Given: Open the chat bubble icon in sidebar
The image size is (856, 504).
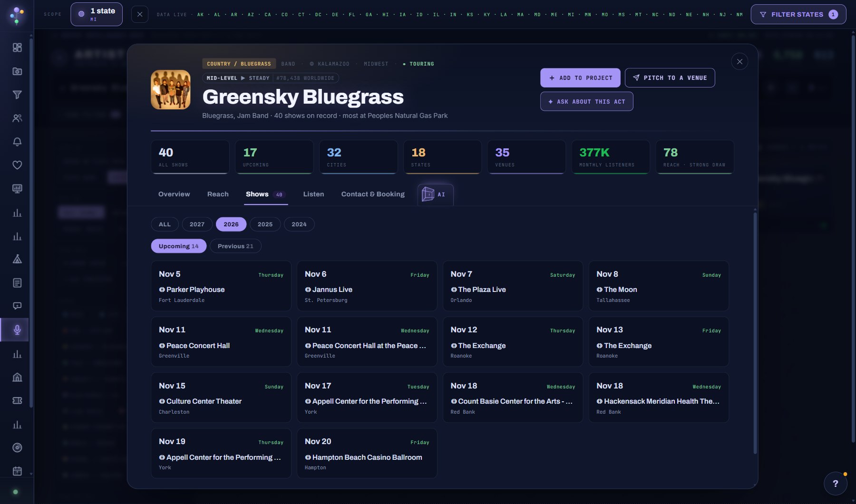Looking at the screenshot, I should (17, 306).
